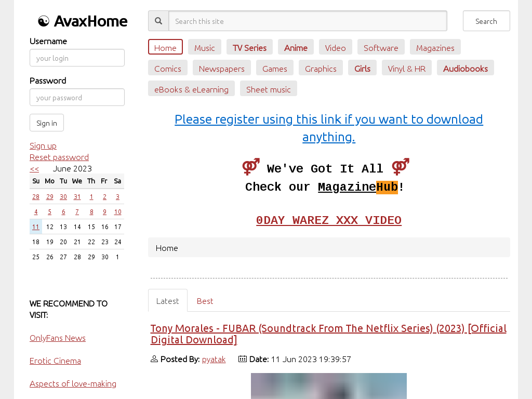The image size is (532, 399).
Task: Open the Video category
Action: coord(335,47)
